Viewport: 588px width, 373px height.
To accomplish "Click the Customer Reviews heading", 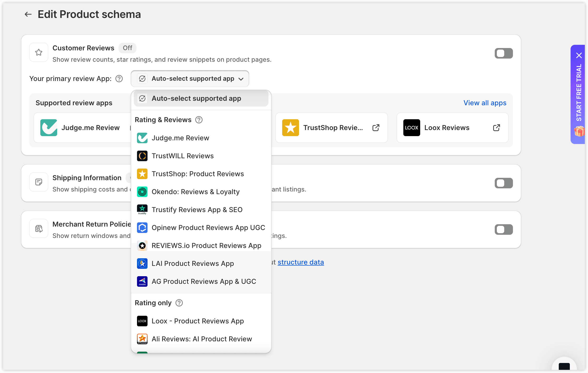I will coord(83,48).
